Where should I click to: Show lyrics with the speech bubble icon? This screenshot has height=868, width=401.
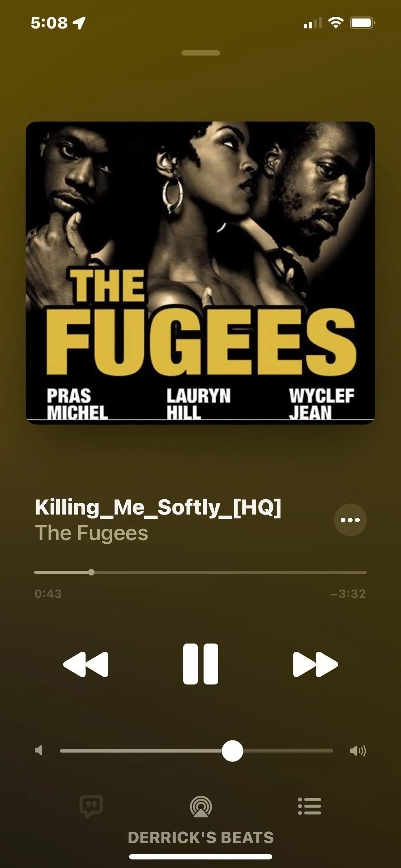(91, 806)
